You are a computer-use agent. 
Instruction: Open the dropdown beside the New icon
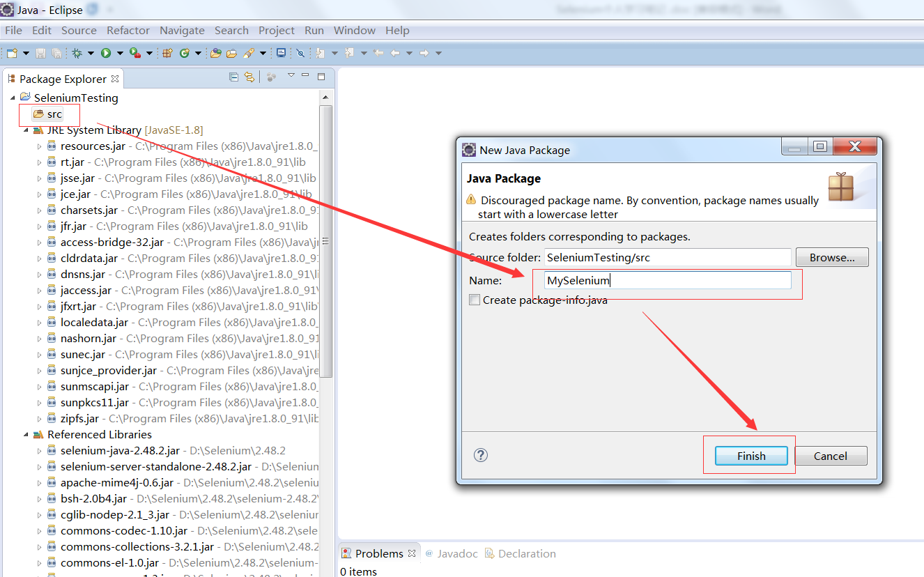tap(26, 53)
